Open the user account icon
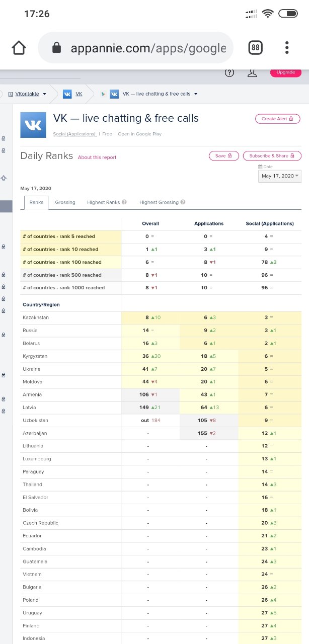The height and width of the screenshot is (644, 309). pyautogui.click(x=252, y=72)
